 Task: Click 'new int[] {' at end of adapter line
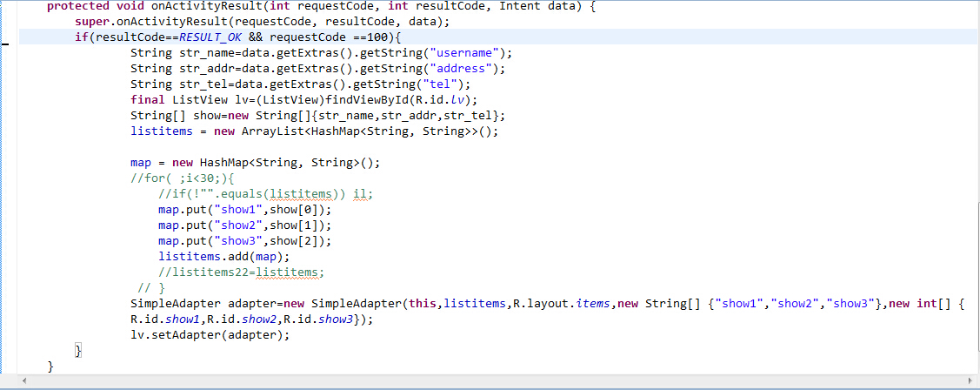(x=927, y=304)
